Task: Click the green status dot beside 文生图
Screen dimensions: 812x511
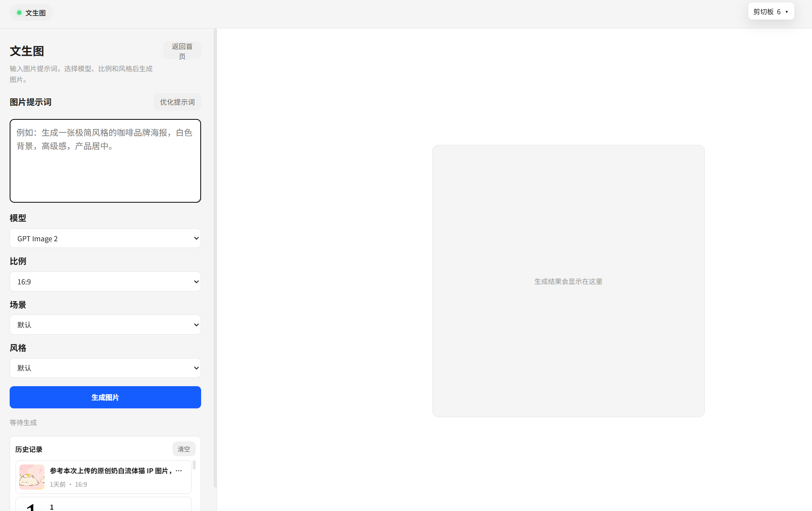Action: [19, 13]
